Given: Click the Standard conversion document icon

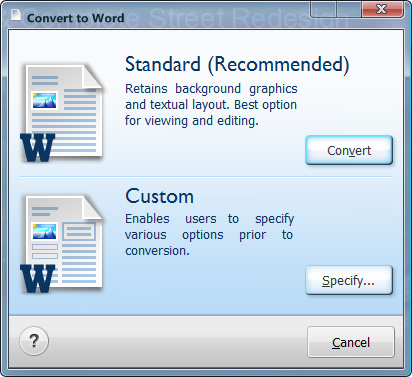Looking at the screenshot, I should tap(62, 113).
